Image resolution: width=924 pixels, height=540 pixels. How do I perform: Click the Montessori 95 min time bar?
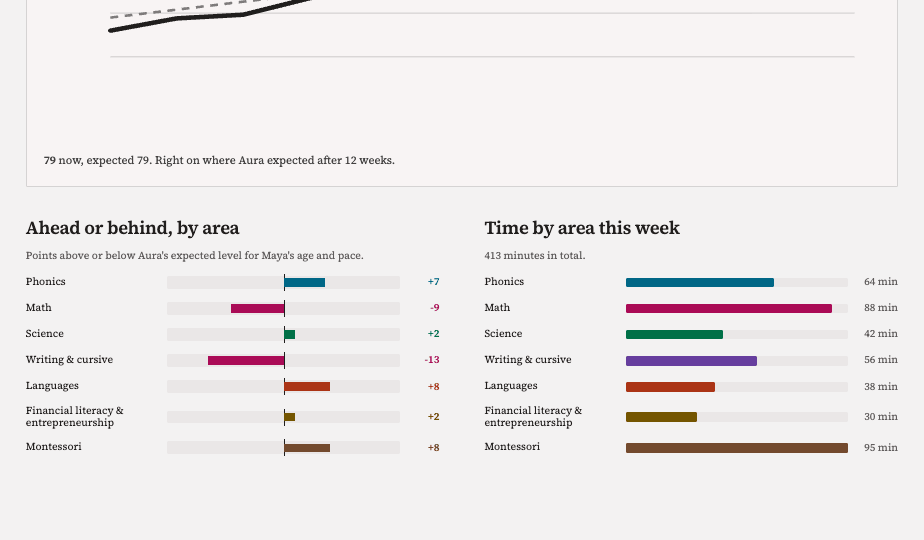[x=737, y=448]
